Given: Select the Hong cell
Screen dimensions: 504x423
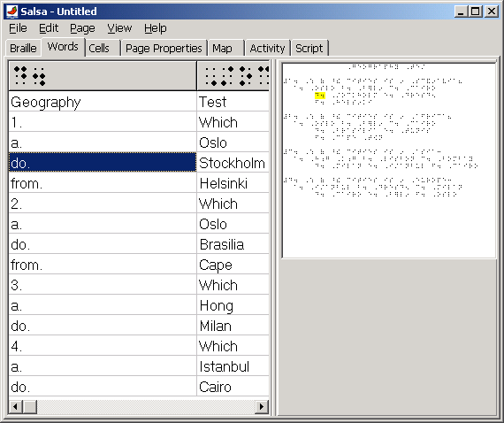Looking at the screenshot, I should coord(233,305).
